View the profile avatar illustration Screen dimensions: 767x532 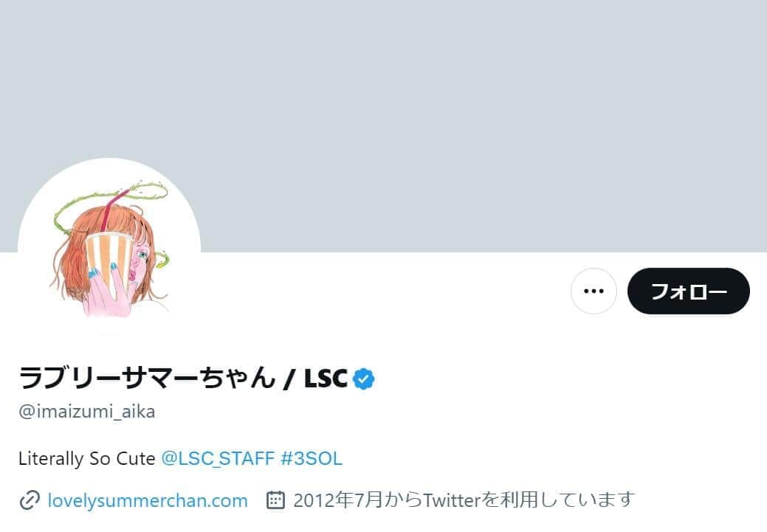pos(109,249)
